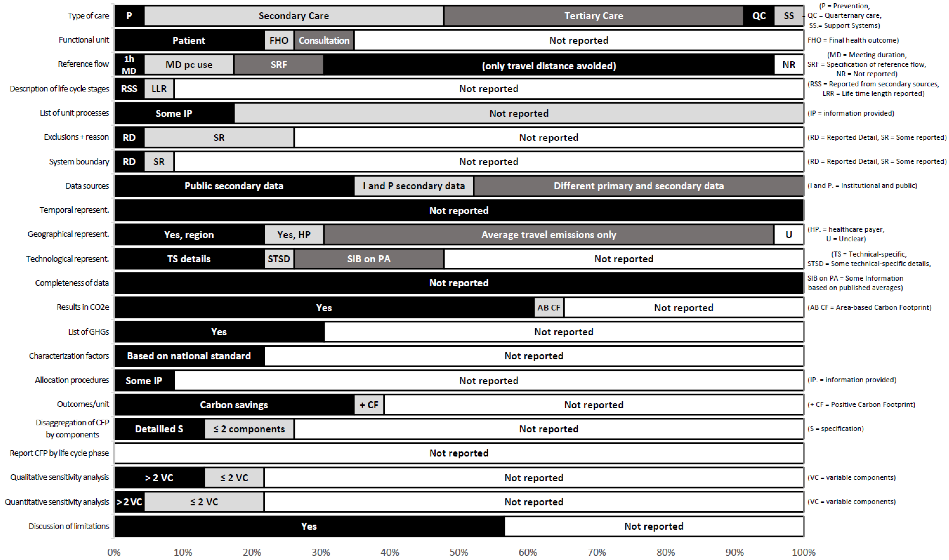Click the 'Consultation' segment
Screen dimensions: 949x560
coord(324,40)
